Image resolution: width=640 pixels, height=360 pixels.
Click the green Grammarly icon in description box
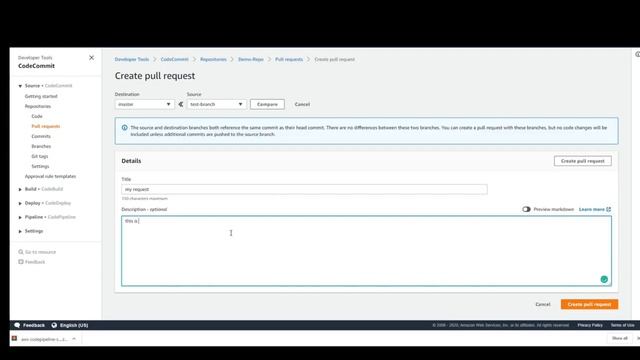click(604, 279)
